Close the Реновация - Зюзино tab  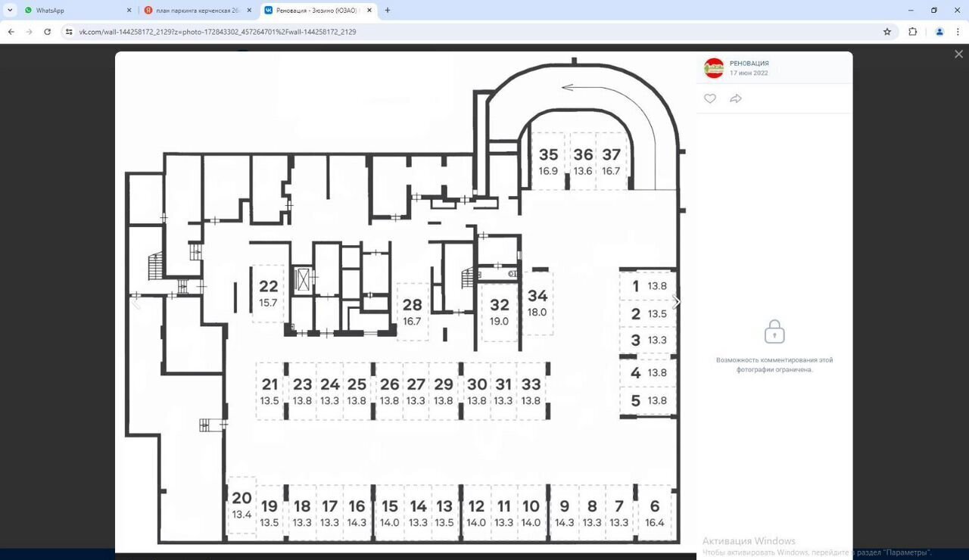(x=369, y=11)
